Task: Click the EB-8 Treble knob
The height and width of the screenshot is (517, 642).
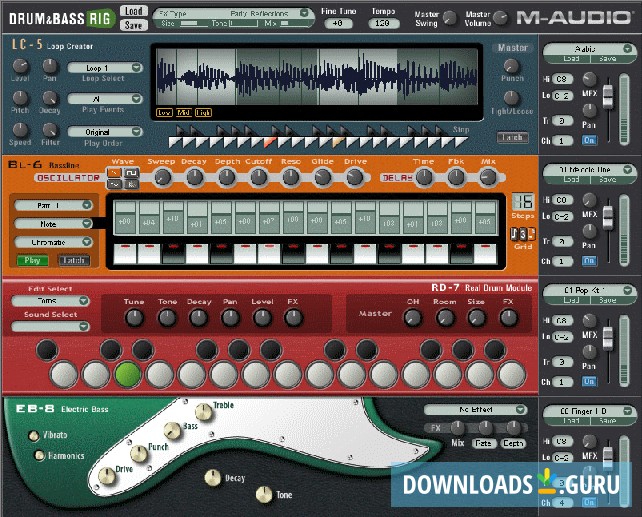Action: 203,412
